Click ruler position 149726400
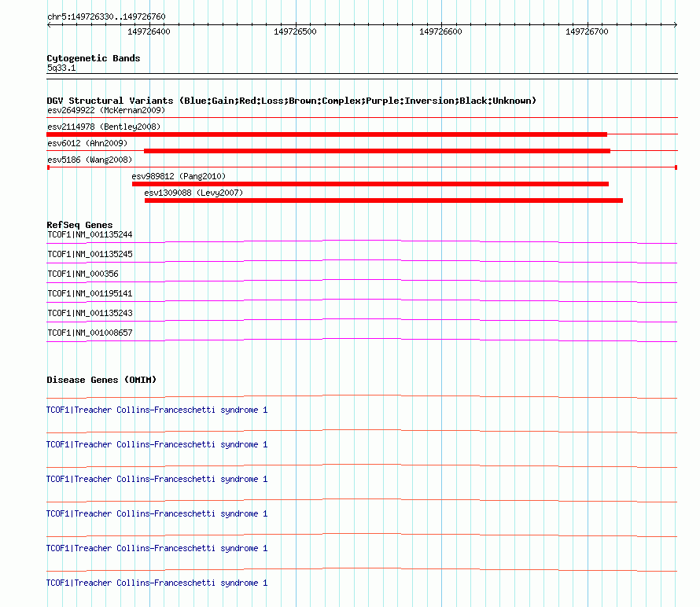This screenshot has width=700, height=607. (x=149, y=31)
